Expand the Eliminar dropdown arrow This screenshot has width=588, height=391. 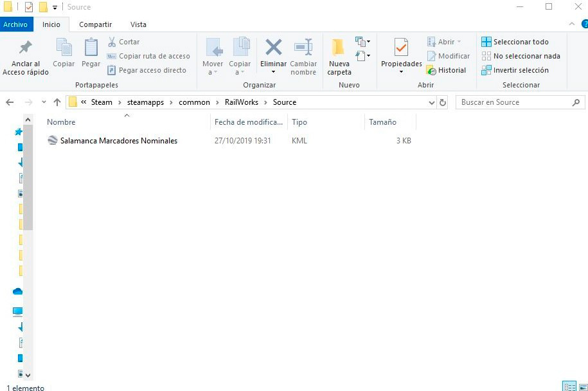click(x=273, y=71)
